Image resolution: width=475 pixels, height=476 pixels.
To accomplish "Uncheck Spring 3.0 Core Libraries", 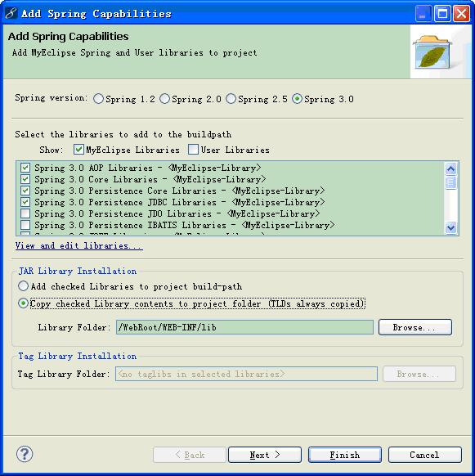I will pyautogui.click(x=25, y=179).
